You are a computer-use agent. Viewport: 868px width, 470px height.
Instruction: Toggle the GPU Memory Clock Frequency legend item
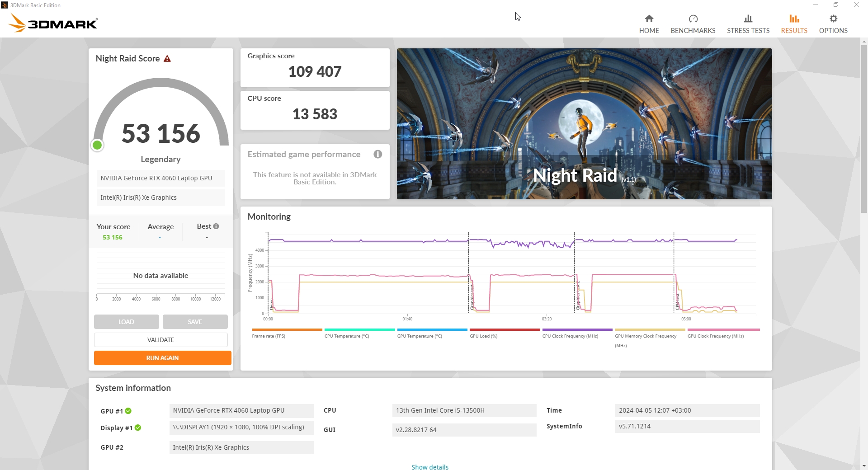(x=650, y=338)
